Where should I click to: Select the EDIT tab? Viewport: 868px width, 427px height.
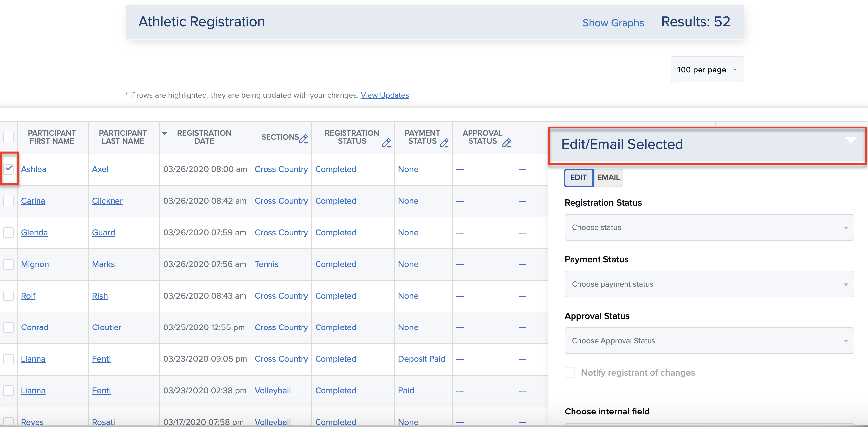[x=578, y=177]
